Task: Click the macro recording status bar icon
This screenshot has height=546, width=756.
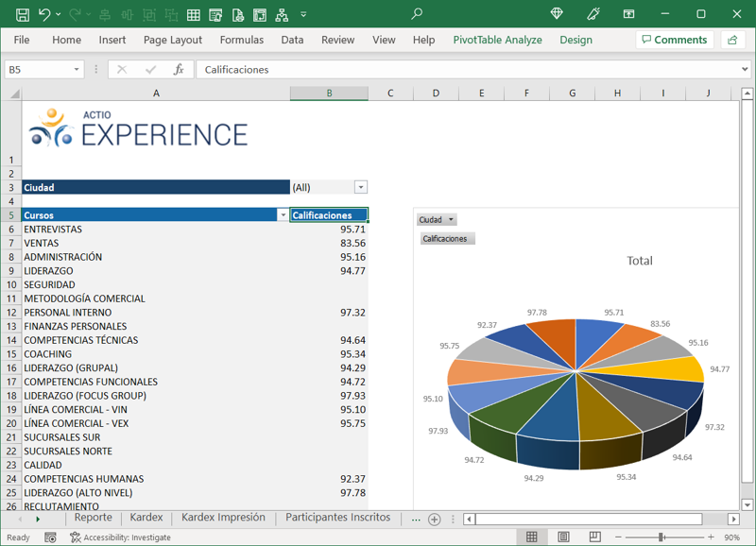Action: [50, 537]
